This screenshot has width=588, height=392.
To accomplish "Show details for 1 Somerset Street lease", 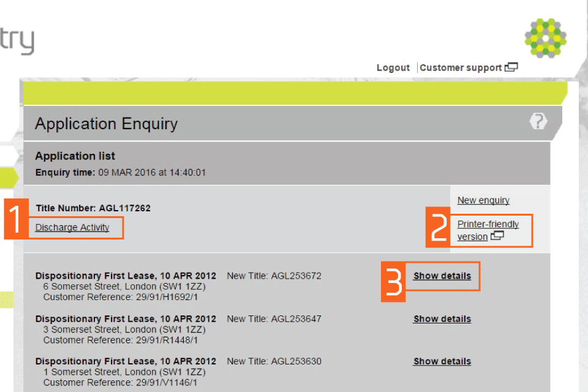I will 442,361.
